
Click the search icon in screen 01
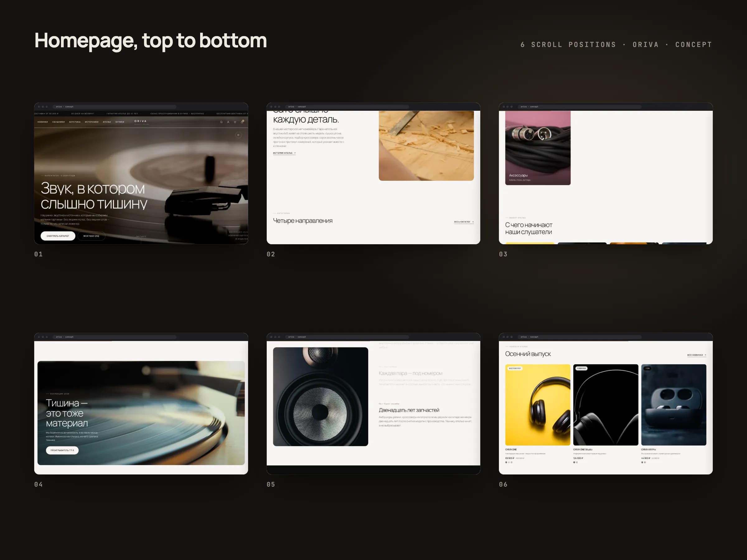tap(221, 122)
